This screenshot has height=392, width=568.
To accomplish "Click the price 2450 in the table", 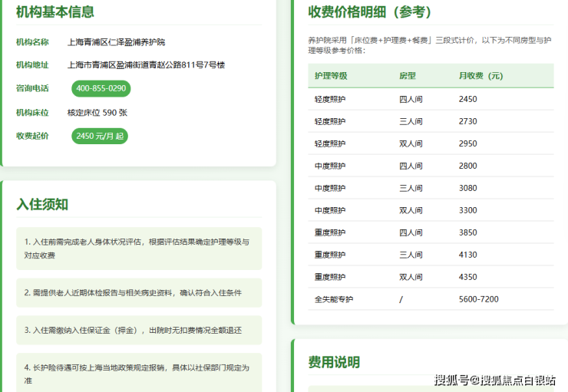I will (x=468, y=99).
